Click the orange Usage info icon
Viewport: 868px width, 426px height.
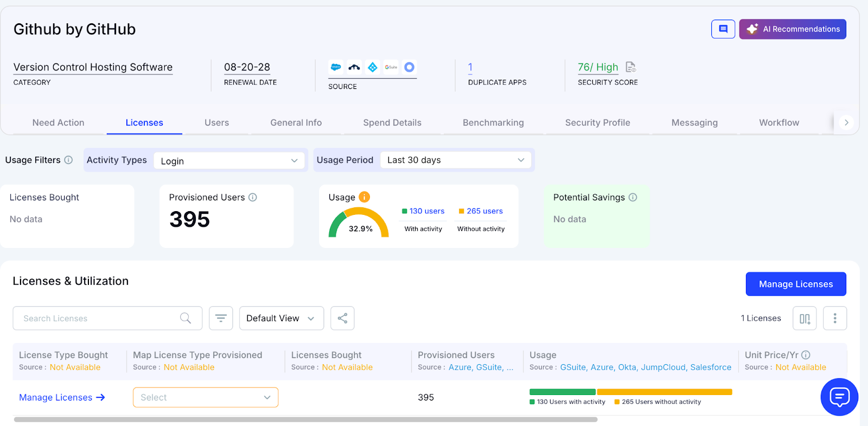coord(365,197)
